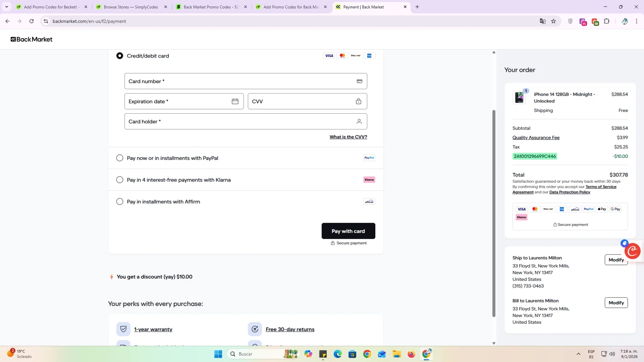Open the Quality Assurance Fee link
This screenshot has width=644, height=362.
[x=536, y=138]
